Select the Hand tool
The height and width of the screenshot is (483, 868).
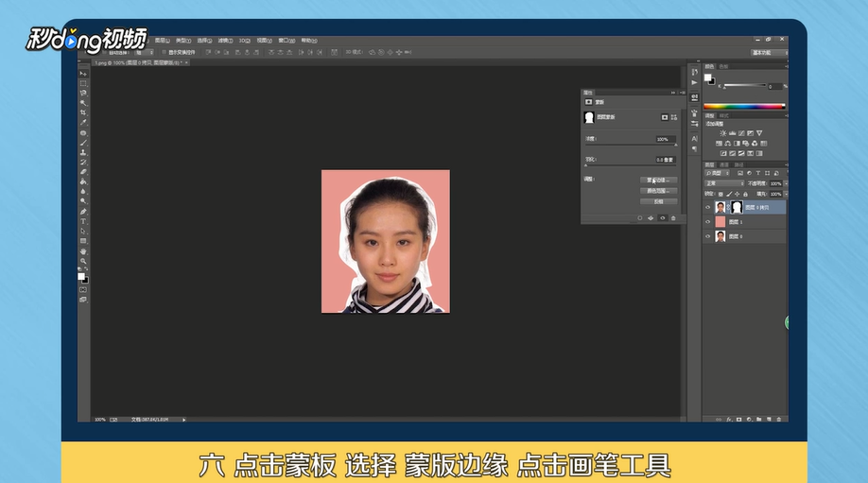pos(83,251)
